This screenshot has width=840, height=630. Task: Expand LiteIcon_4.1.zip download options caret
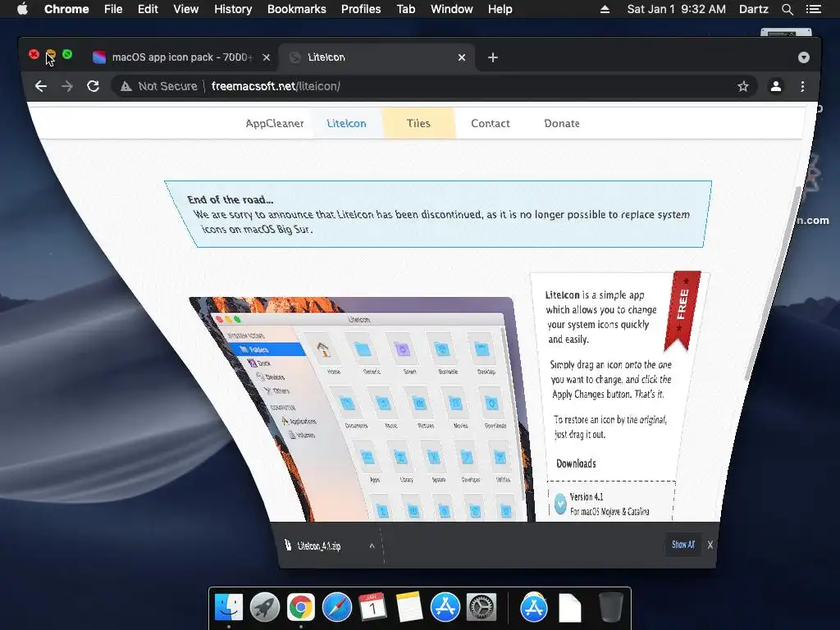[x=372, y=546]
